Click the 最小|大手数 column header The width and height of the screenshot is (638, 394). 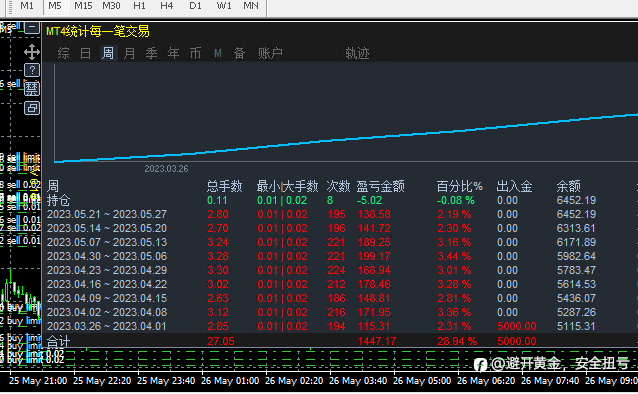[287, 186]
